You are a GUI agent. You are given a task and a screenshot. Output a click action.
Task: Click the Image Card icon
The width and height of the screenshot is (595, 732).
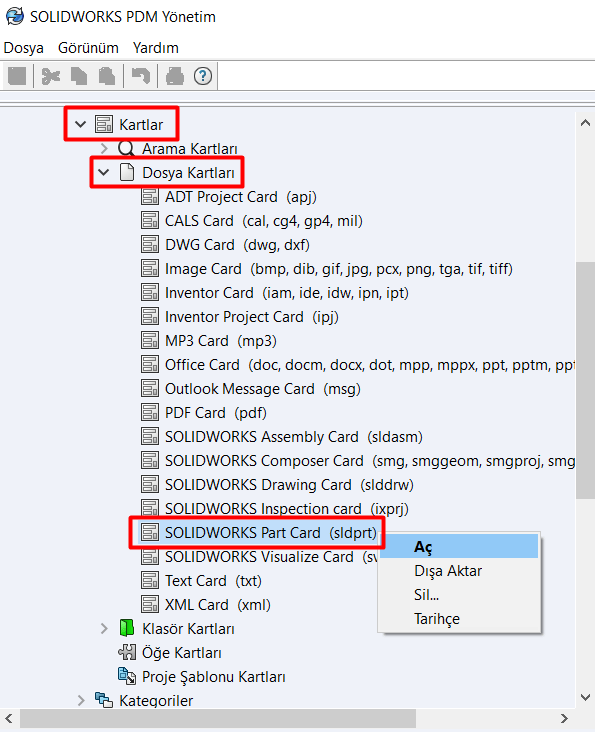click(x=149, y=268)
